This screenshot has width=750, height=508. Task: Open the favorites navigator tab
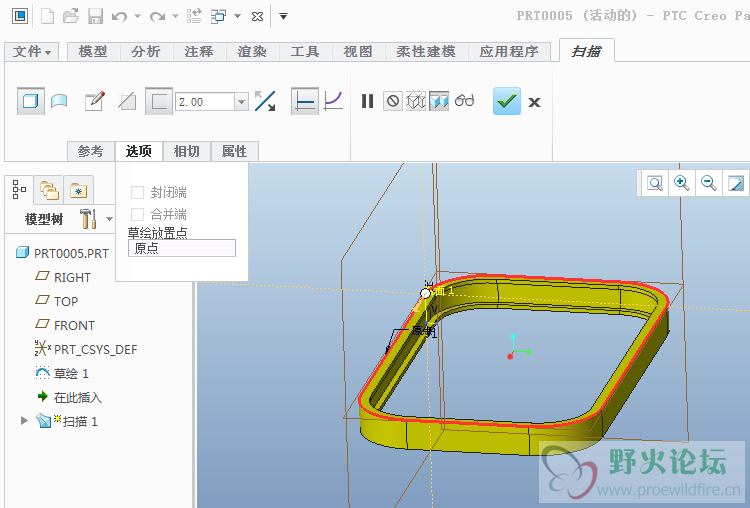[78, 190]
